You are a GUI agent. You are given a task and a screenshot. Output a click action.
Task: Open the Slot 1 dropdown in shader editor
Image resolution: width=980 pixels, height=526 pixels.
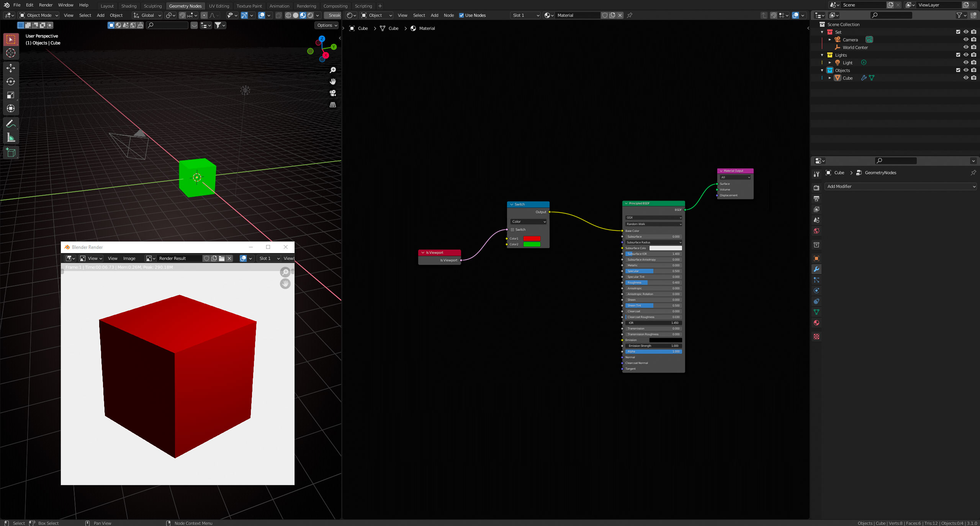coord(526,15)
